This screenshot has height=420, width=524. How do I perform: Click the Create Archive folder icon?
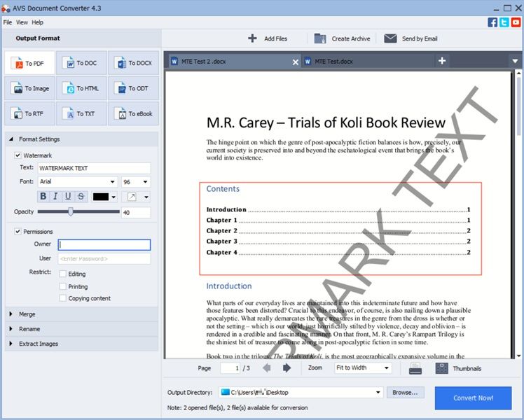pos(320,38)
